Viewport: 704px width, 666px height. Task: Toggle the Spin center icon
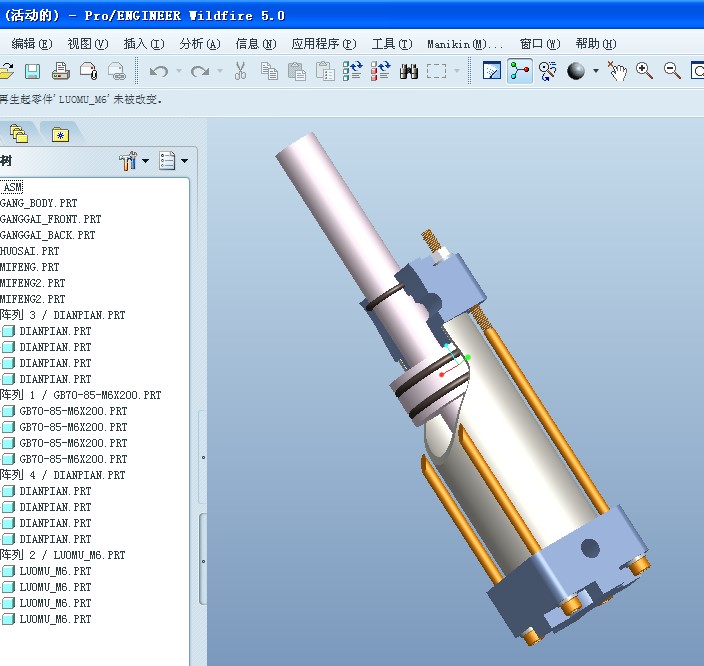(x=520, y=71)
